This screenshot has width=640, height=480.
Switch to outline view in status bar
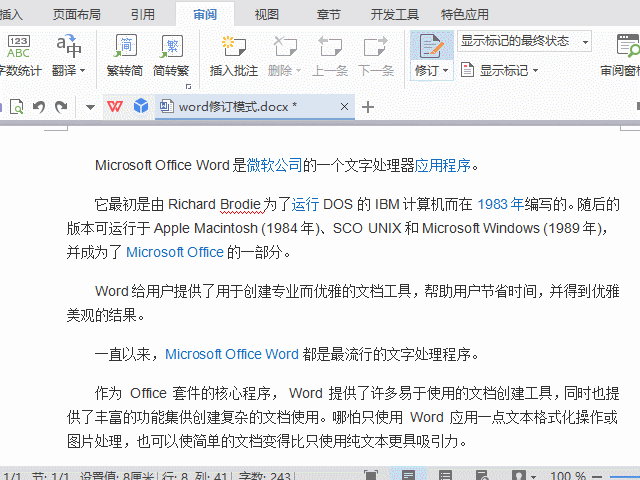[445, 475]
